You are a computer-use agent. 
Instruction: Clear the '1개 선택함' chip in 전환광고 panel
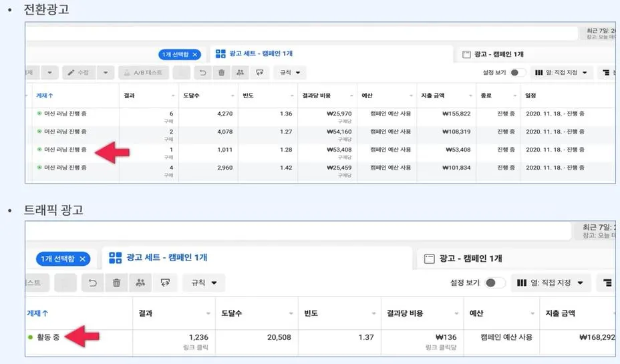pos(195,55)
